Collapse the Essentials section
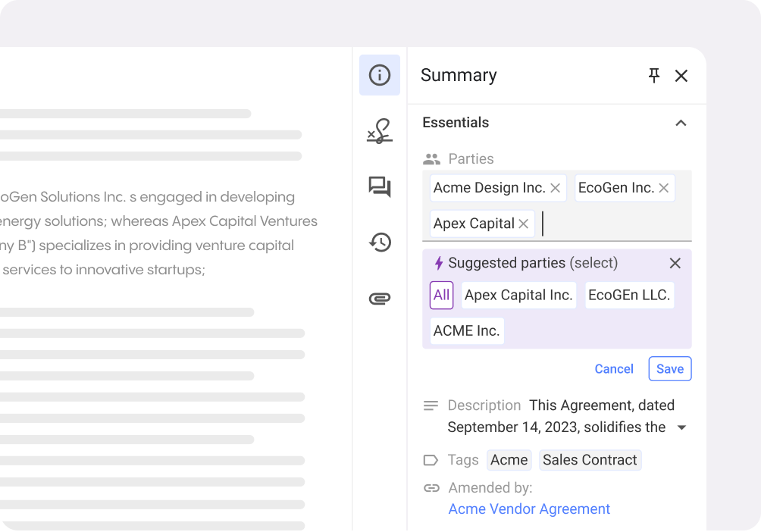The width and height of the screenshot is (761, 532). tap(681, 123)
